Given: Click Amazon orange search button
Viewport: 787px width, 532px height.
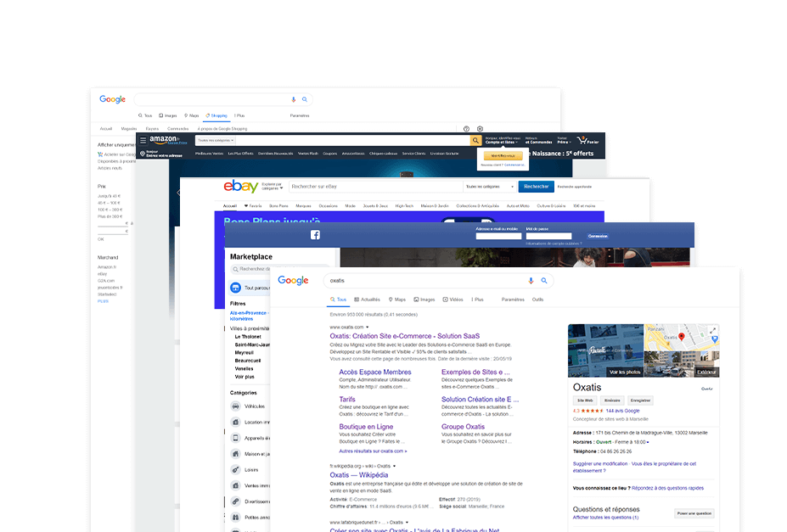Looking at the screenshot, I should (475, 140).
